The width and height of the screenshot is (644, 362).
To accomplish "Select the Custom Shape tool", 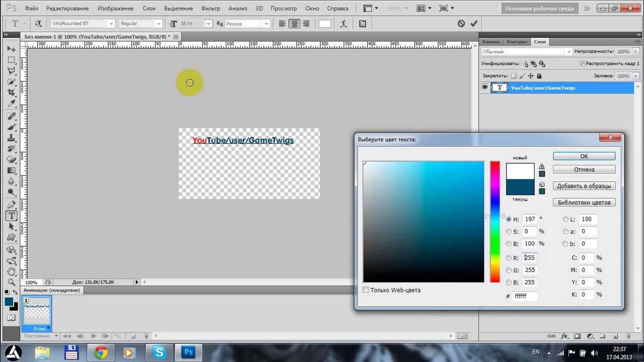I will click(x=11, y=237).
